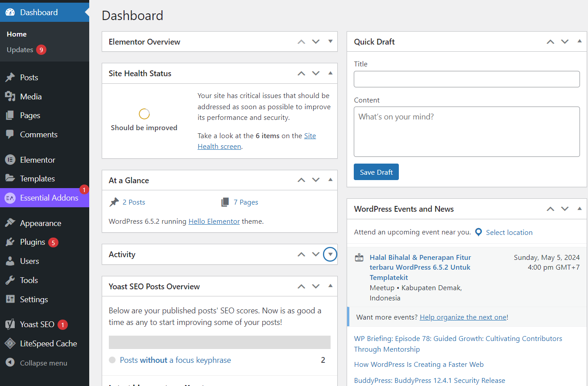Click the red 5 badge on Plugins
The image size is (588, 386).
[54, 242]
